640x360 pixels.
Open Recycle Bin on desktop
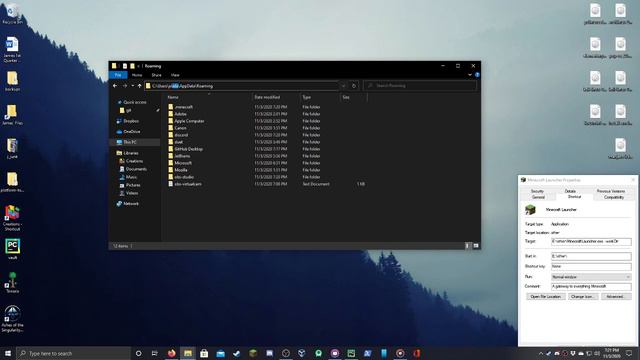pyautogui.click(x=12, y=13)
